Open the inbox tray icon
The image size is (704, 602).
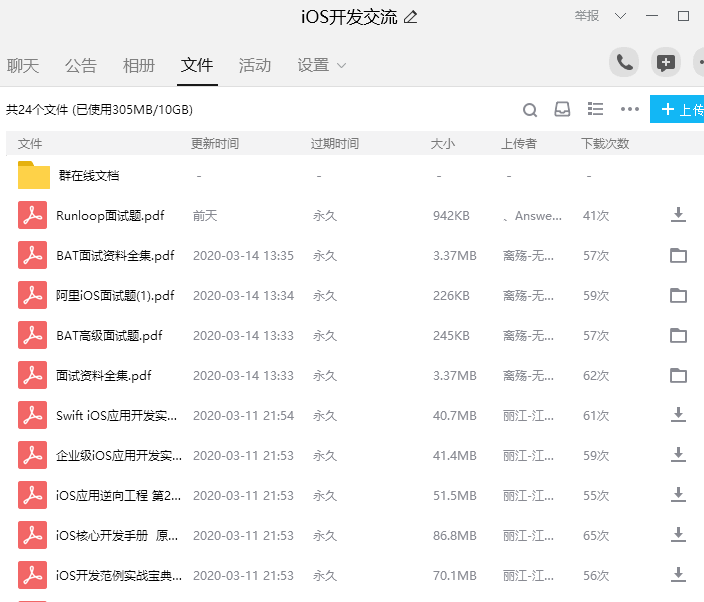click(x=562, y=109)
